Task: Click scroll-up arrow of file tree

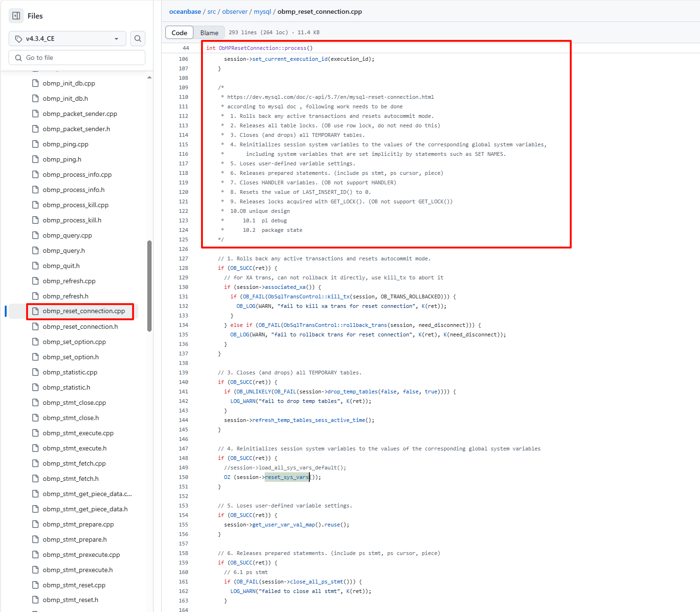Action: pos(149,77)
